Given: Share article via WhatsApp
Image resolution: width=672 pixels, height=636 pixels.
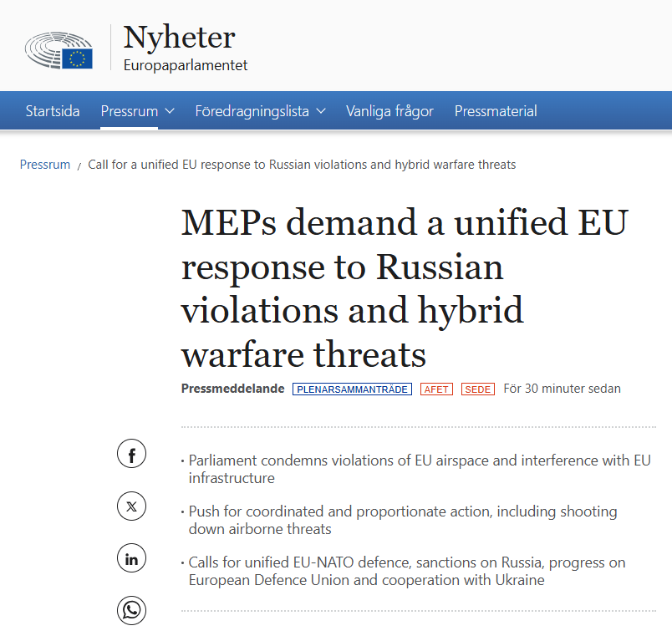Looking at the screenshot, I should point(131,610).
